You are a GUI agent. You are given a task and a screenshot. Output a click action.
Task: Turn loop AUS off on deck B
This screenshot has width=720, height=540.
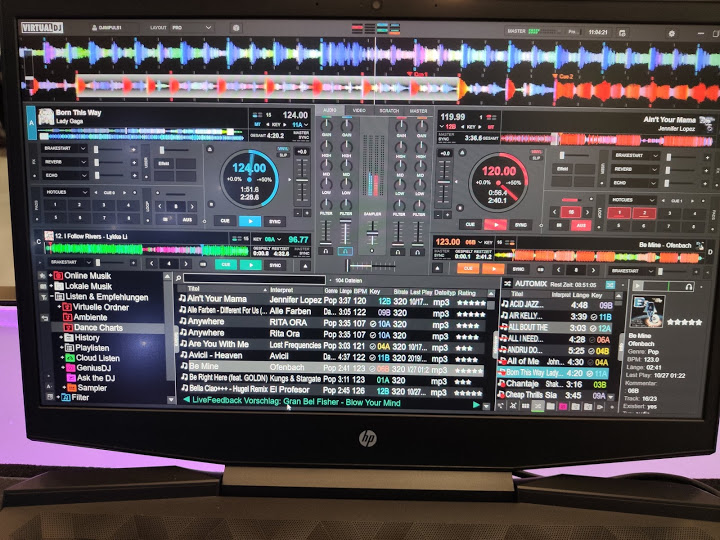click(x=580, y=225)
